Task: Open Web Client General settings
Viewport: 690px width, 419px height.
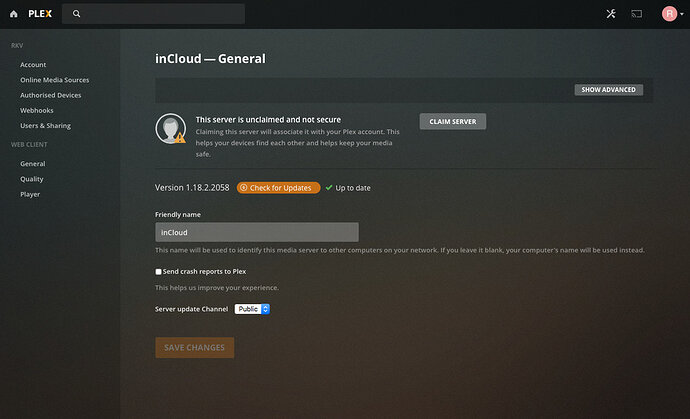Action: pos(33,164)
